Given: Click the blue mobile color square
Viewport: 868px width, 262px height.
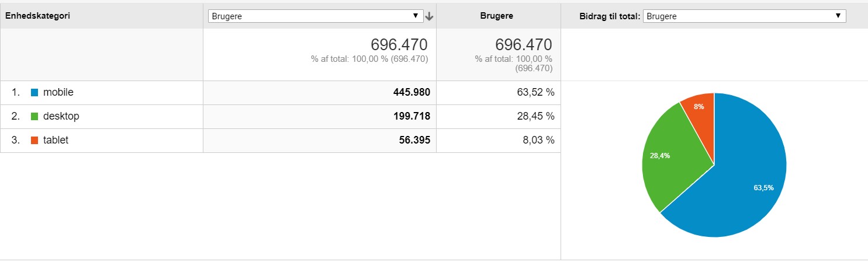Looking at the screenshot, I should click(x=34, y=92).
